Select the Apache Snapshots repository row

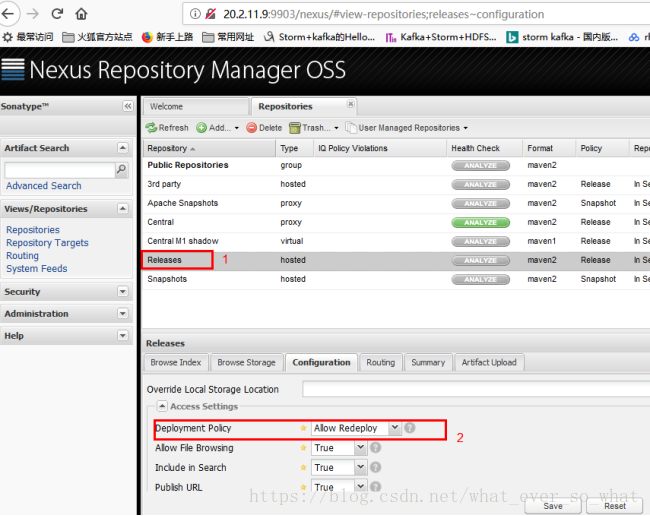click(x=396, y=203)
